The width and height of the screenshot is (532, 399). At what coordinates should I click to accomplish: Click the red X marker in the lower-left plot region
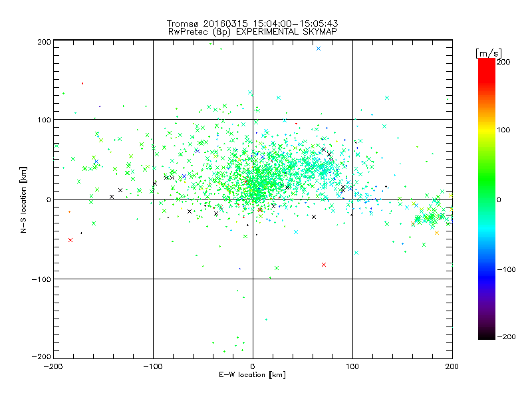pyautogui.click(x=70, y=240)
